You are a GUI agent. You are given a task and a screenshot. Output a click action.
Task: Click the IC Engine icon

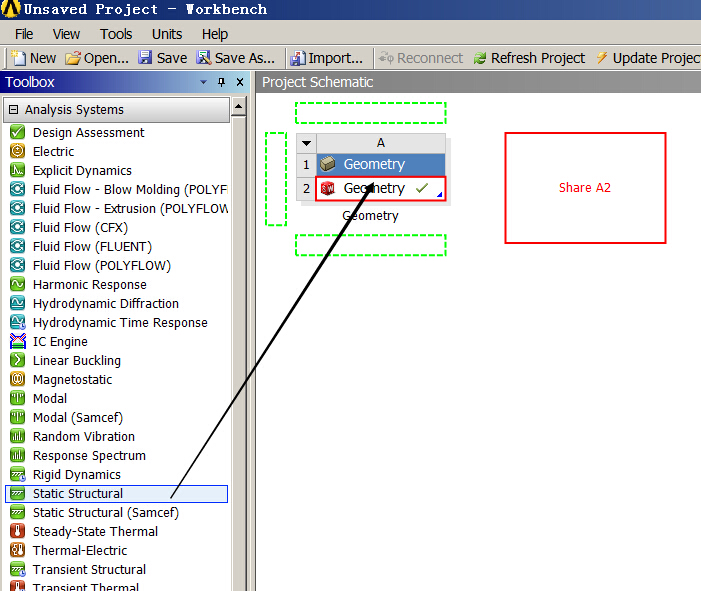tap(17, 341)
